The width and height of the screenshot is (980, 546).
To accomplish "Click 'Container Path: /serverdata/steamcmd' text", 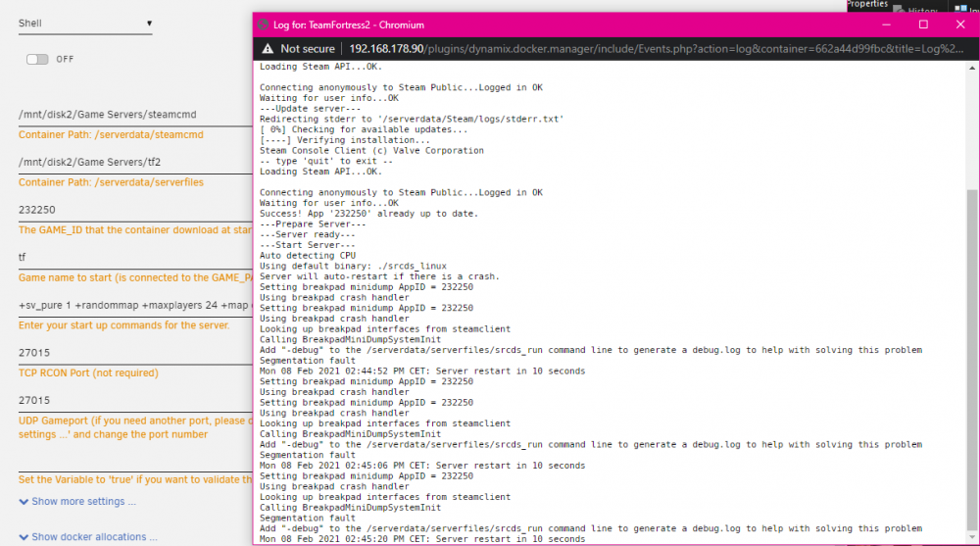I will [x=111, y=134].
